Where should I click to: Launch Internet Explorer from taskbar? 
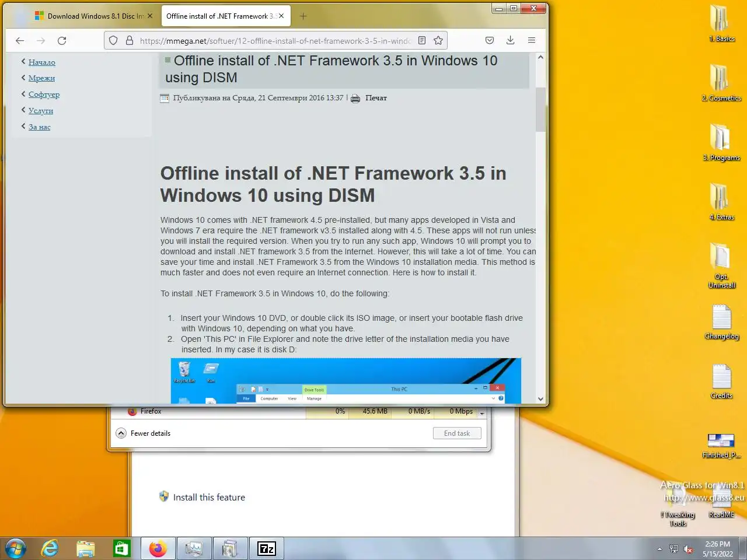click(x=50, y=548)
